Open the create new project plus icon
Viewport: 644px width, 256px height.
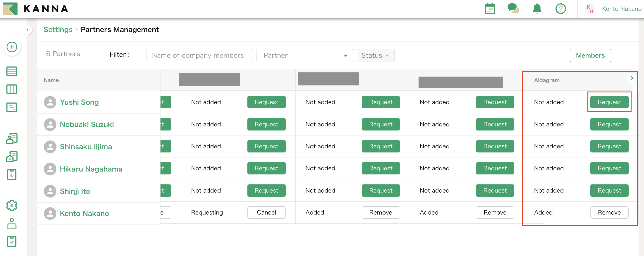[12, 47]
